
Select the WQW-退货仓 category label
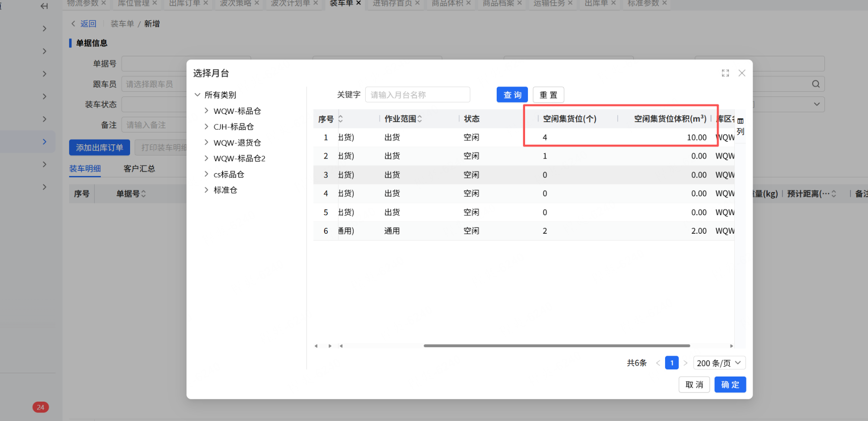(237, 142)
